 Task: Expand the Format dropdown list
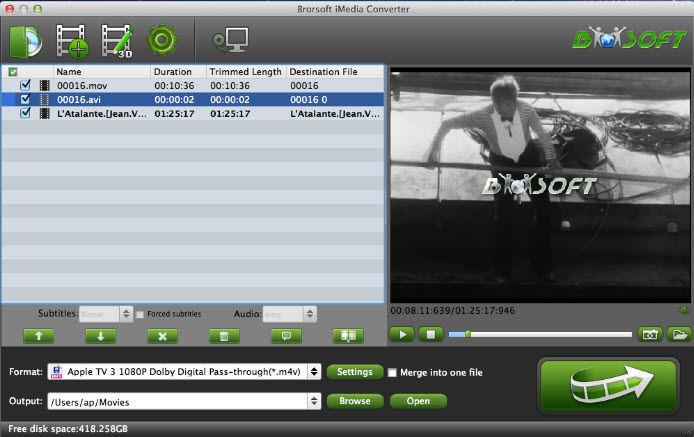coord(316,372)
